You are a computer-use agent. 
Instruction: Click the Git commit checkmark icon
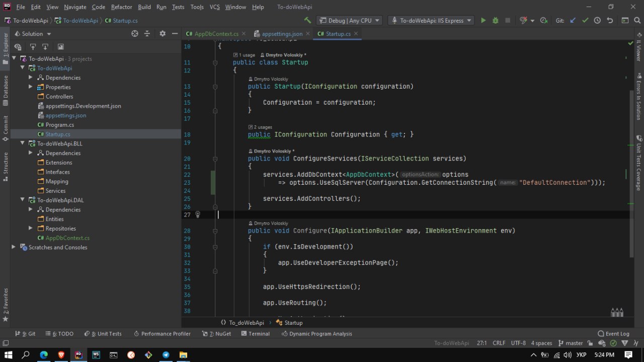click(x=585, y=21)
